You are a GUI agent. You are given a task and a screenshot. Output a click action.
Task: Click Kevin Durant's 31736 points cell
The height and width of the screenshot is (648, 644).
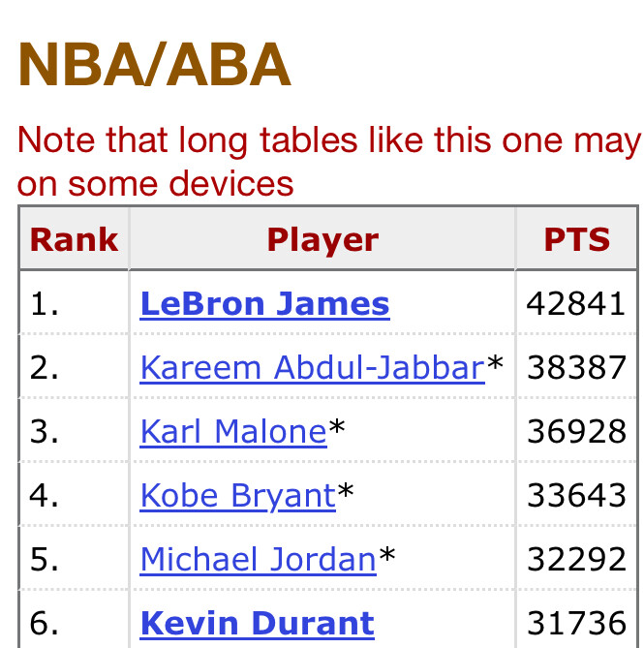click(576, 623)
